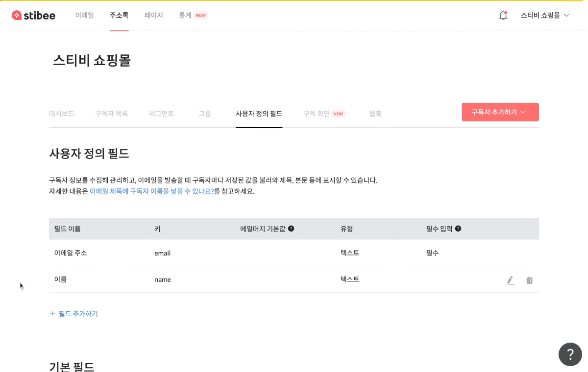Delete the 이름 field with trash icon
The image size is (588, 372).
click(530, 280)
